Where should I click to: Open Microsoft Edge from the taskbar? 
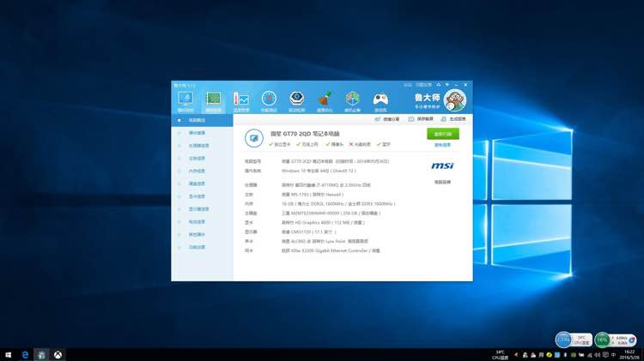pos(25,355)
